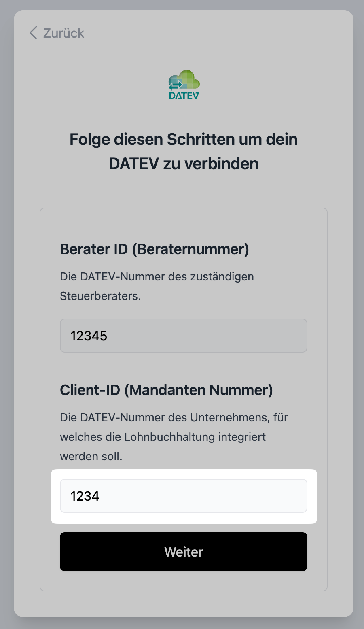Click the "Die DATEV-Nummer des zuständigen" description text
Screen dimensions: 364x629
pyautogui.click(x=157, y=277)
